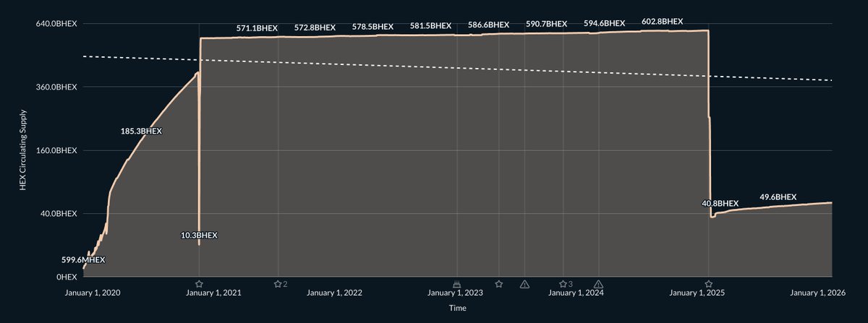The height and width of the screenshot is (323, 868).
Task: Click the 578.5BHEX data label
Action: coord(373,27)
